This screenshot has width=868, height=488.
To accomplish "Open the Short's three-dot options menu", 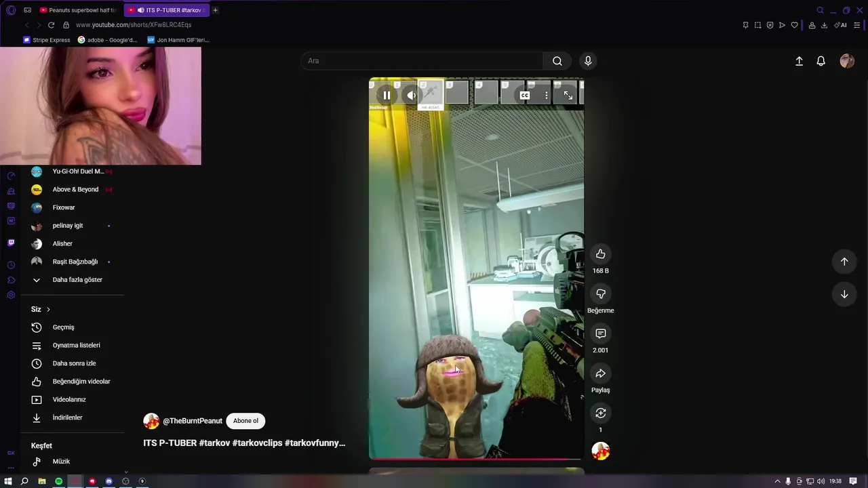I will (546, 96).
